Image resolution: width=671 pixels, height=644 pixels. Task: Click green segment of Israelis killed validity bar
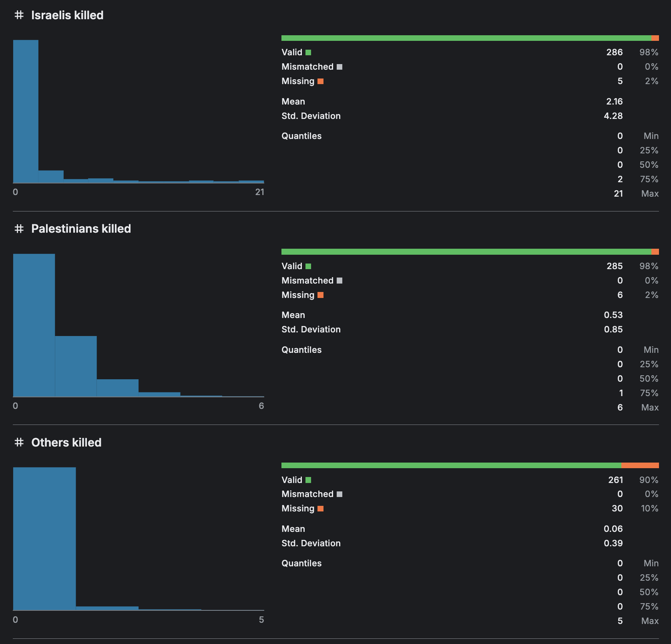pos(466,38)
